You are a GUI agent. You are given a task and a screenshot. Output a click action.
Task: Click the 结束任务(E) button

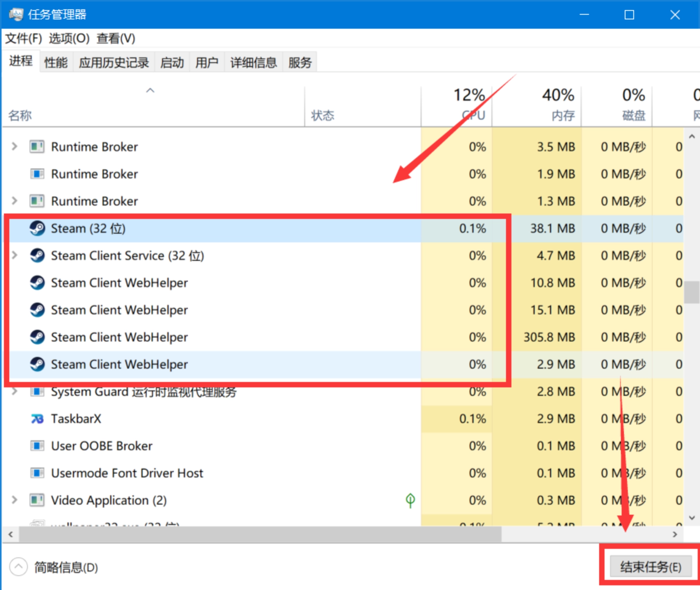[651, 567]
